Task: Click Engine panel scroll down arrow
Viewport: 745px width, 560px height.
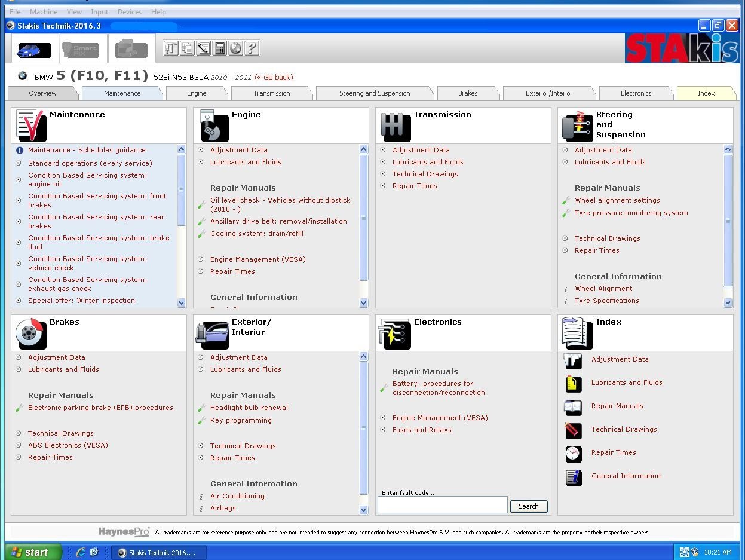Action: coord(364,303)
